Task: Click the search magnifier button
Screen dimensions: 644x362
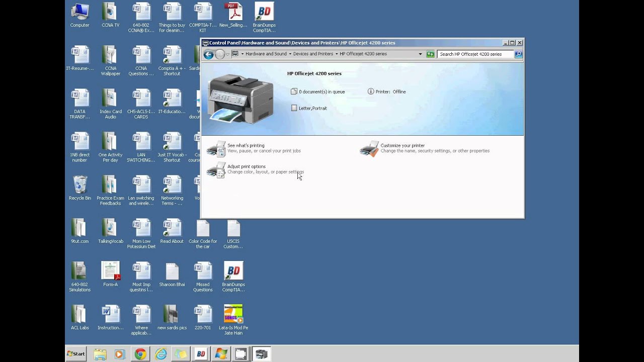Action: pos(518,54)
